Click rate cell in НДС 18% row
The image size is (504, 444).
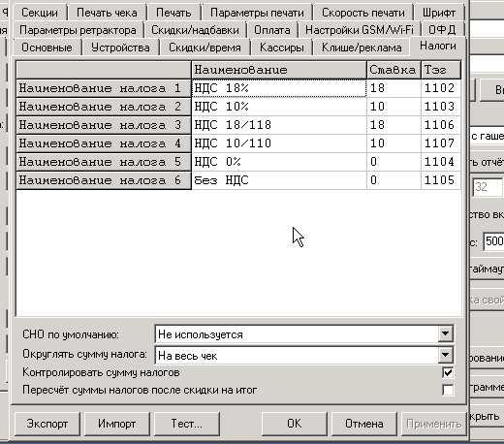(394, 88)
